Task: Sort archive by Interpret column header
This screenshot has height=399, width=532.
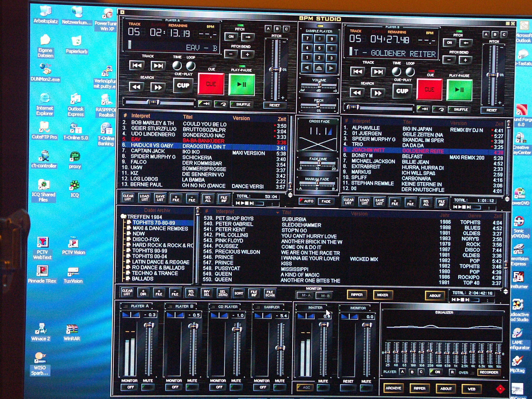Action: tap(225, 211)
